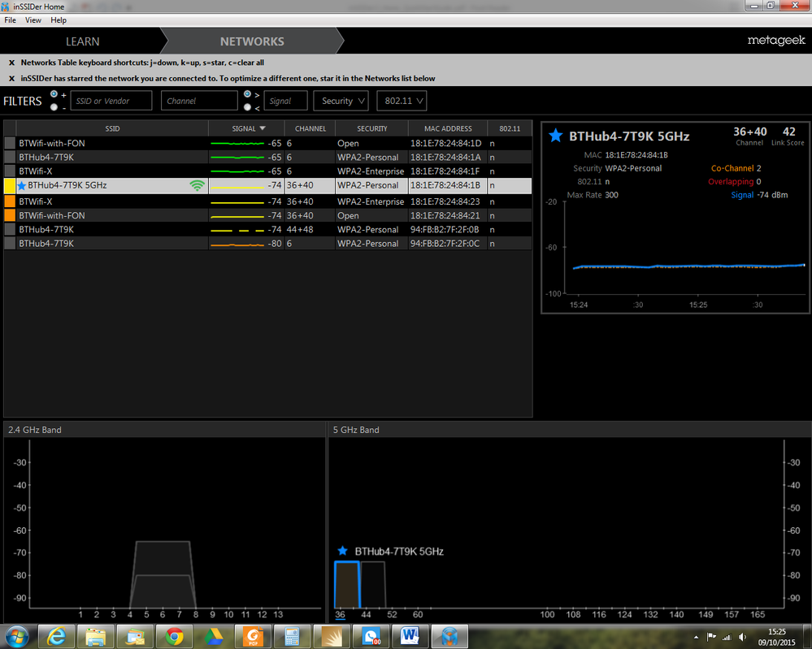Open Microsoft Word from the taskbar
Screen dimensions: 812x649
click(410, 636)
